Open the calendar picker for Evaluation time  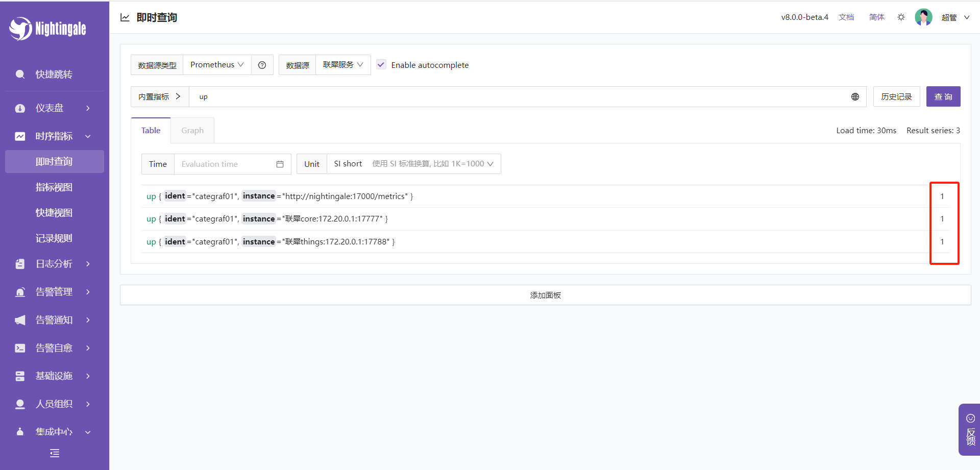pyautogui.click(x=280, y=164)
